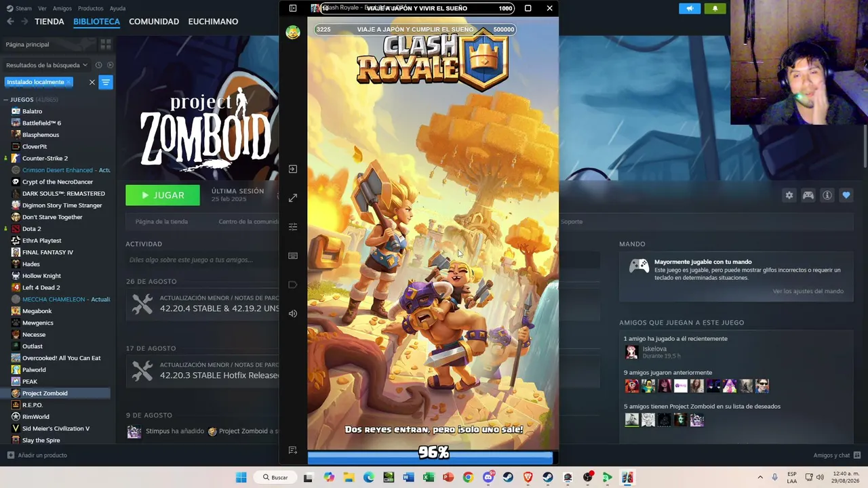The image size is (868, 488).
Task: Click the Página principal button
Action: tap(49, 44)
